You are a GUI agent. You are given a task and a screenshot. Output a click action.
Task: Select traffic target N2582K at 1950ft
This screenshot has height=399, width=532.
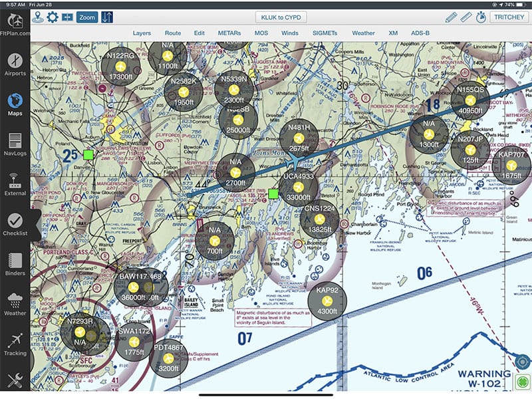pyautogui.click(x=184, y=92)
